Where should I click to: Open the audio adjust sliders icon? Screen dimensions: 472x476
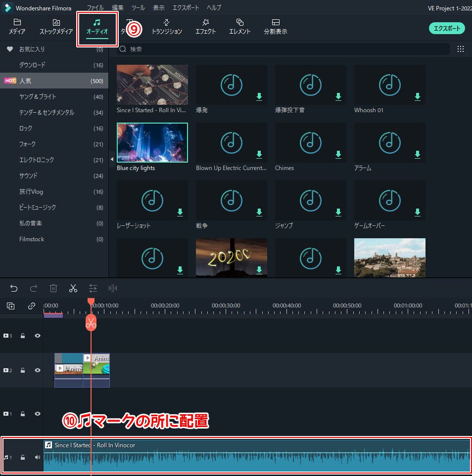93,288
